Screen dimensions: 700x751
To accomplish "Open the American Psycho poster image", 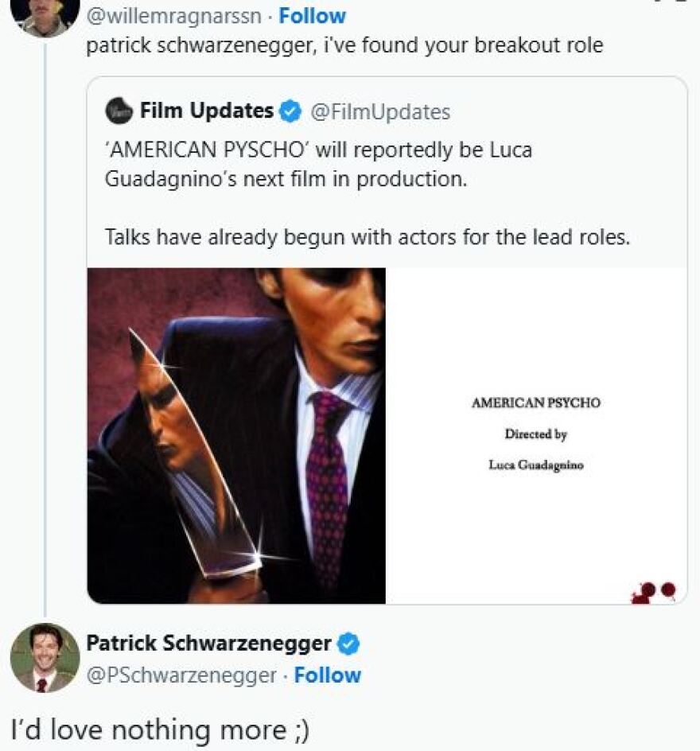I will pyautogui.click(x=237, y=435).
